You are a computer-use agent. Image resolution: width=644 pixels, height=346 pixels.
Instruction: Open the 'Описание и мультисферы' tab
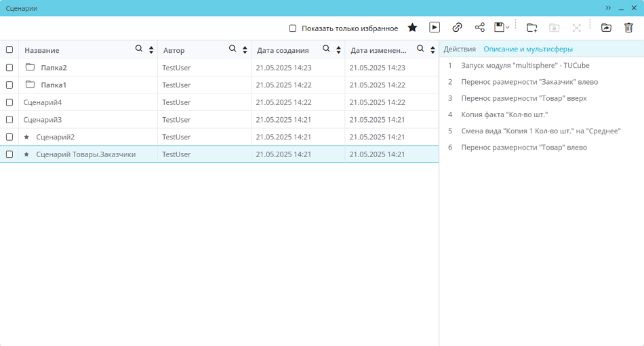(527, 49)
